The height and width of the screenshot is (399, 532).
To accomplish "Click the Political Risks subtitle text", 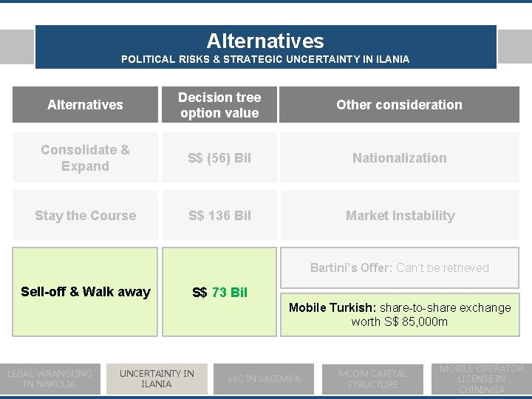I will coord(265,59).
